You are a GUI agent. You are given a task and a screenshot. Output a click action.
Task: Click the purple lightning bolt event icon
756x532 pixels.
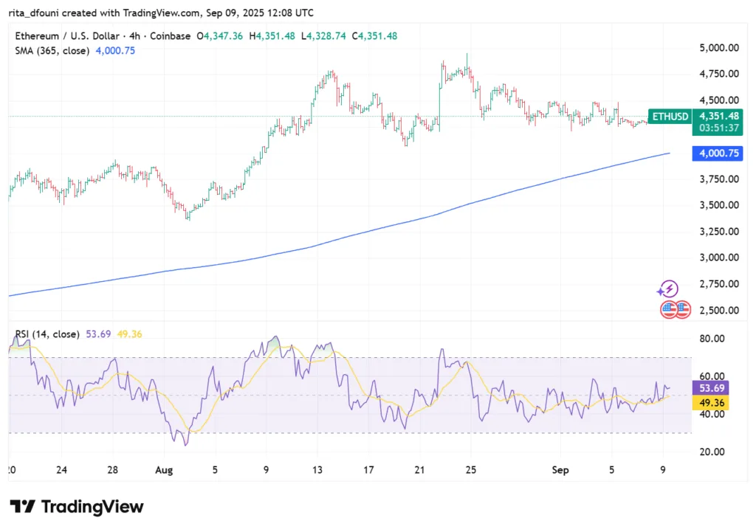coord(668,289)
